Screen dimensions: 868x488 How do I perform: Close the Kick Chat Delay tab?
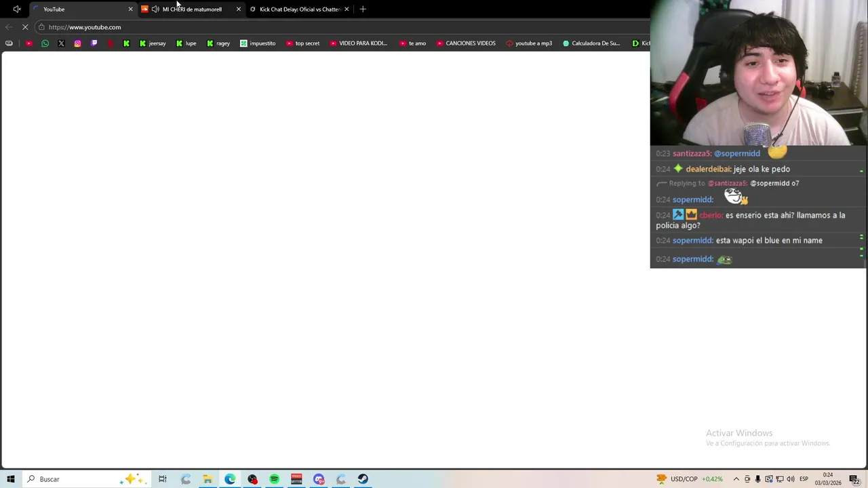point(347,9)
